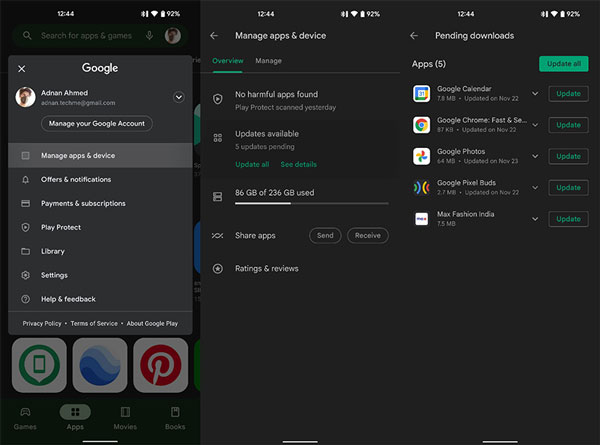
Task: Expand Google Photos update details
Action: point(535,156)
